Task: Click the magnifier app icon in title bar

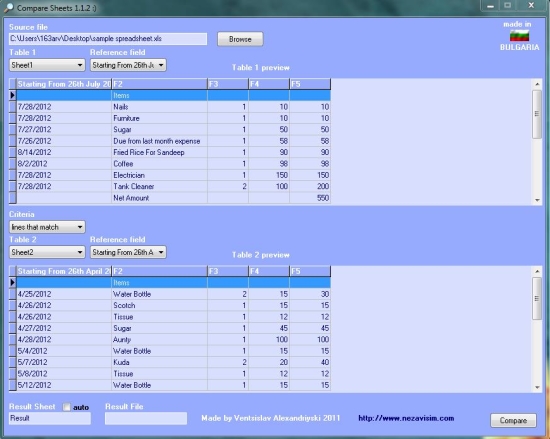Action: click(9, 8)
